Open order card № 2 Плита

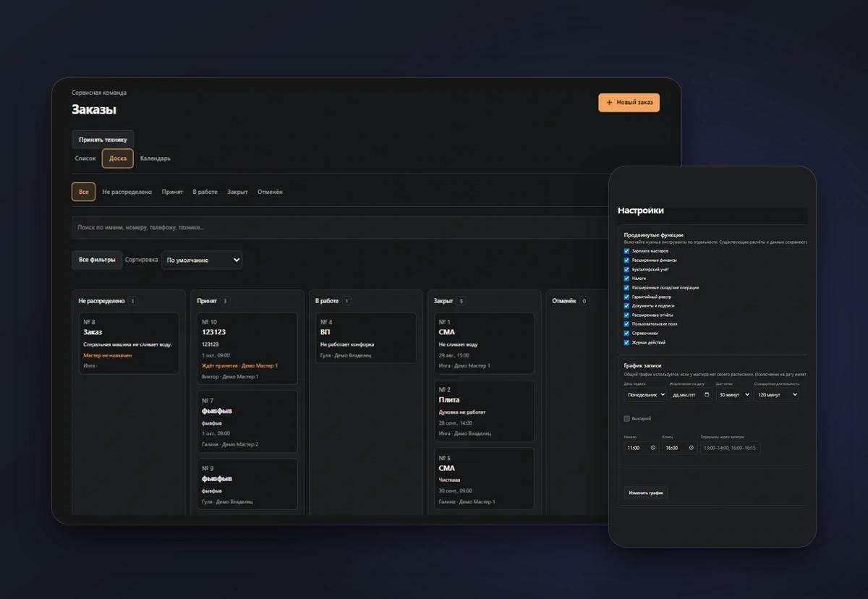[485, 411]
